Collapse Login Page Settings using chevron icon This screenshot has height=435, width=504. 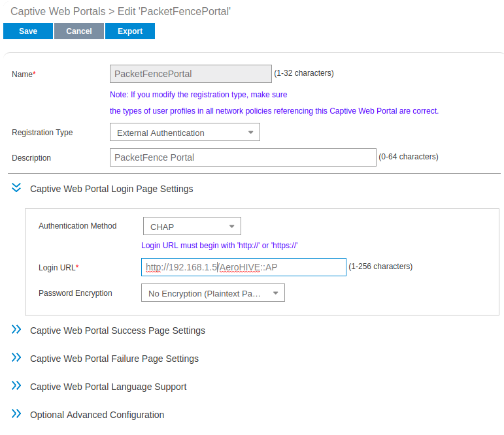(16, 188)
